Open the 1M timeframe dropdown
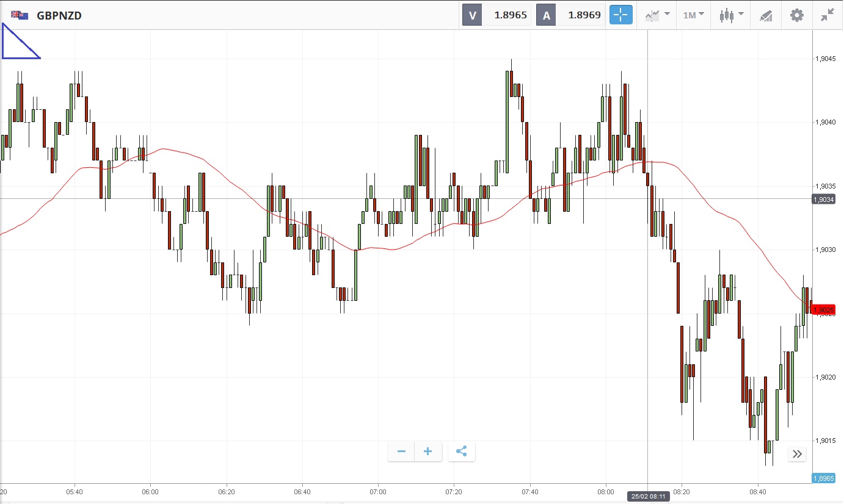Image resolution: width=844 pixels, height=504 pixels. coord(693,15)
